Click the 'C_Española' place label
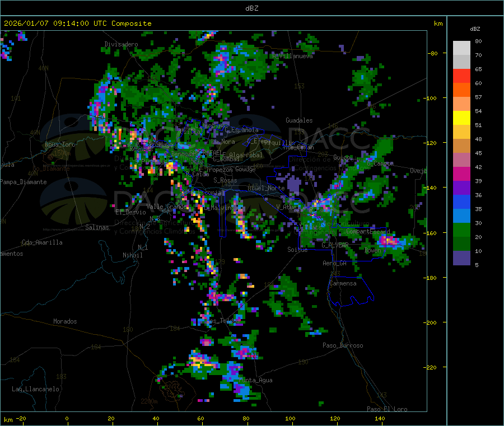 [x=241, y=130]
